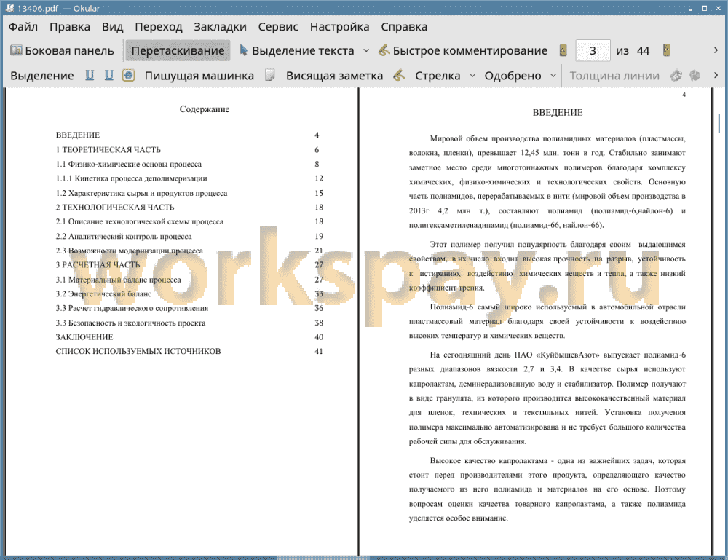728x560 pixels.
Task: Click the disabled Толщина линии button
Action: point(614,76)
